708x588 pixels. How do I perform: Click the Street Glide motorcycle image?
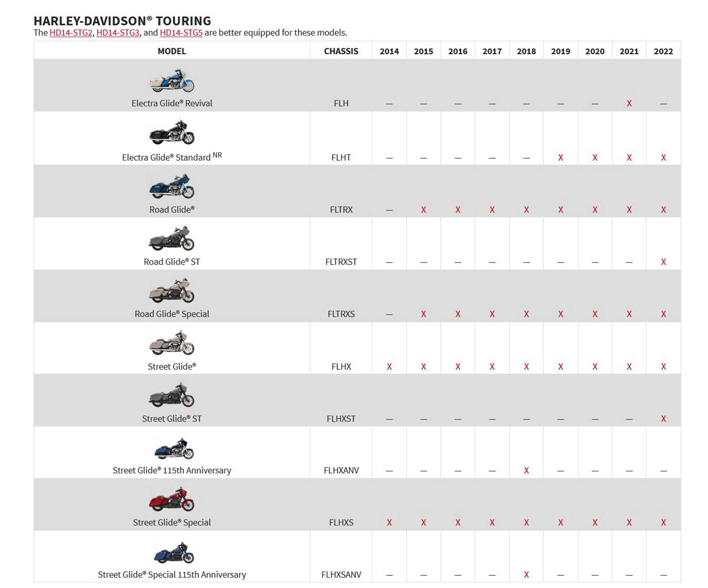[x=172, y=342]
